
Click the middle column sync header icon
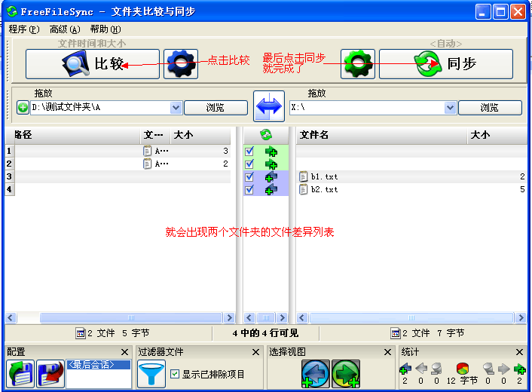click(x=266, y=135)
